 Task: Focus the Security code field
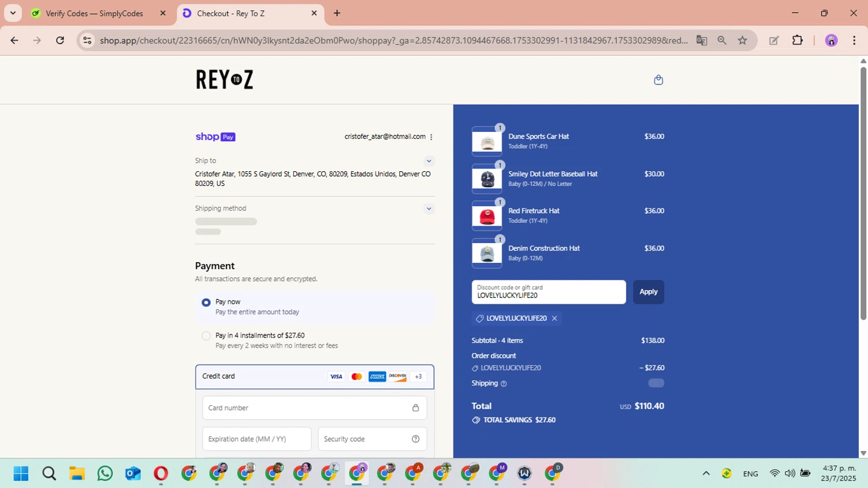click(x=373, y=439)
